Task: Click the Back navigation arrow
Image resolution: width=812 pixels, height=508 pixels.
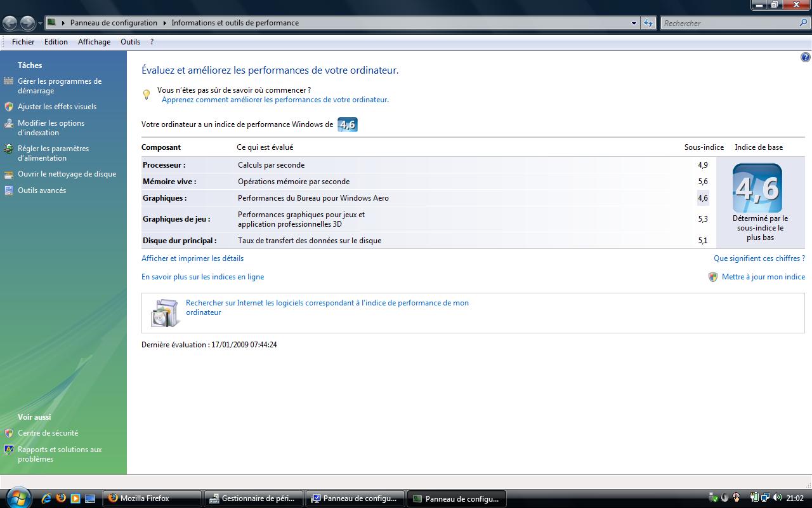Action: click(10, 23)
